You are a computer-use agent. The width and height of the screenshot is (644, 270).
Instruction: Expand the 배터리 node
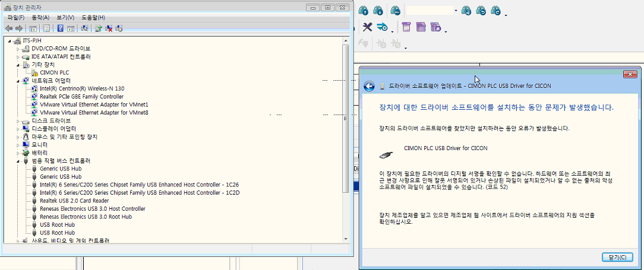click(x=18, y=153)
